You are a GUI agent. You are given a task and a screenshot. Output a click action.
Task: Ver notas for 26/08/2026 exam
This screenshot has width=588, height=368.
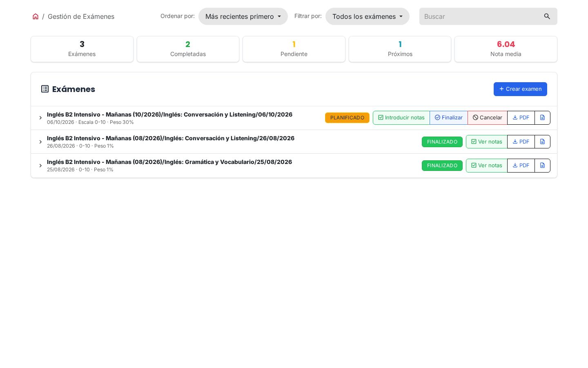point(487,141)
